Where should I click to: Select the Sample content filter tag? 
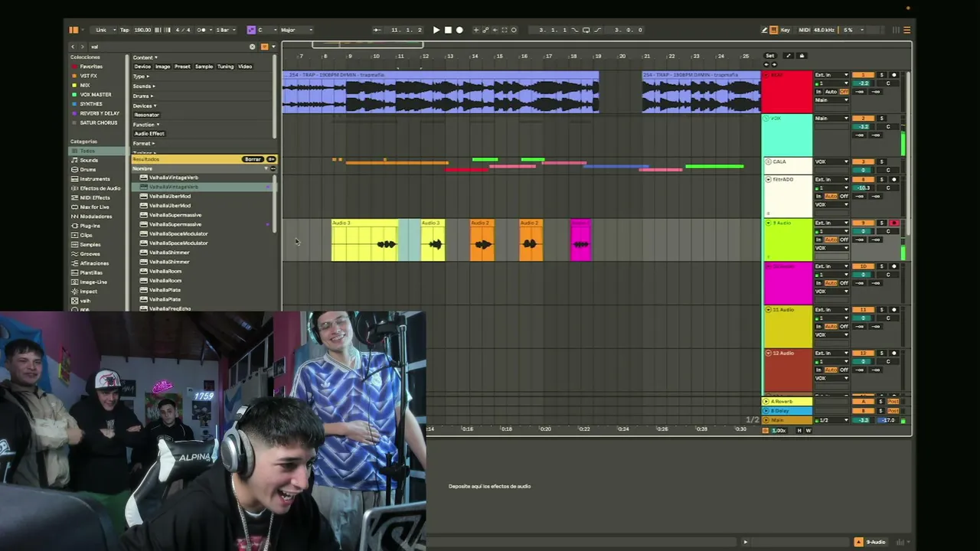[204, 67]
